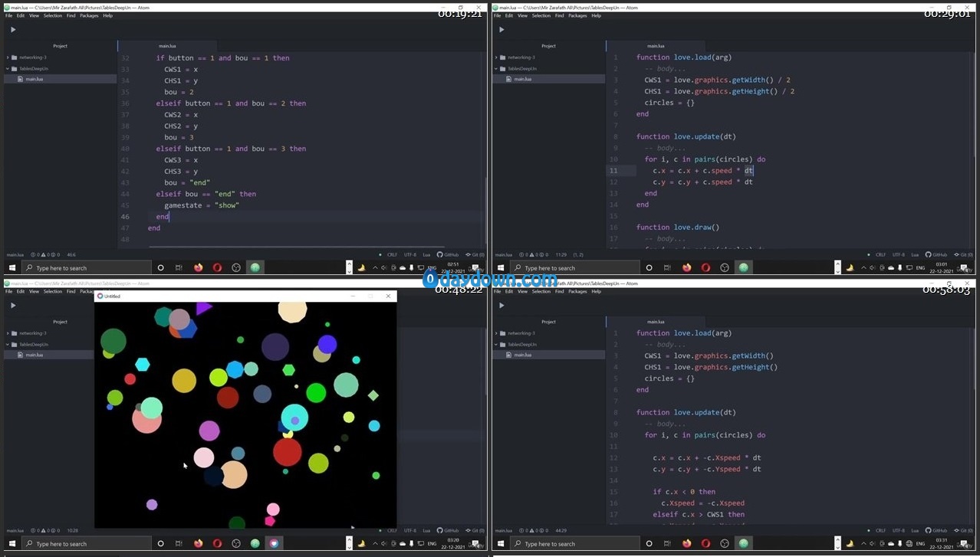
Task: Open Windows Start menu in 00:48:22 frame
Action: pos(12,543)
